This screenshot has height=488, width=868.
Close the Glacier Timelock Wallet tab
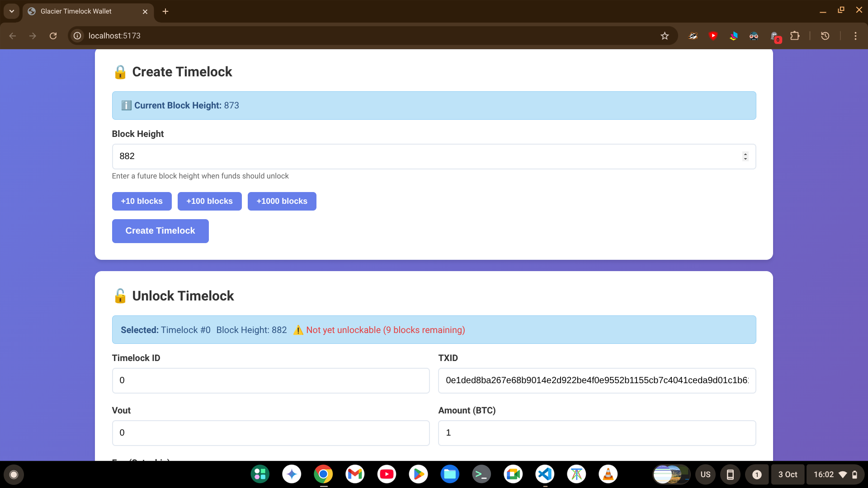coord(145,12)
